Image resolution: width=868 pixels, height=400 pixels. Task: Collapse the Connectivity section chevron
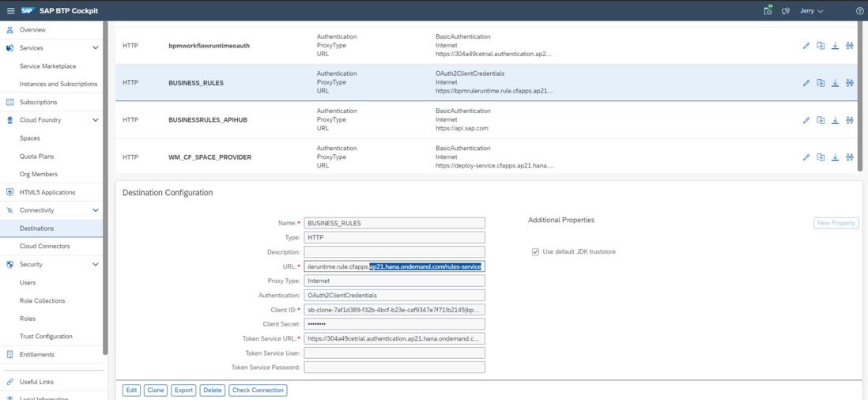95,210
